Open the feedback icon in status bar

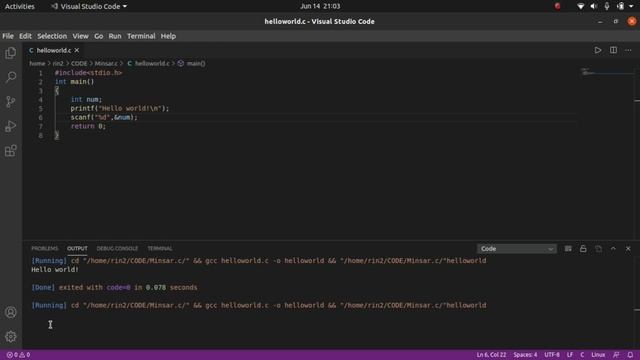point(616,355)
